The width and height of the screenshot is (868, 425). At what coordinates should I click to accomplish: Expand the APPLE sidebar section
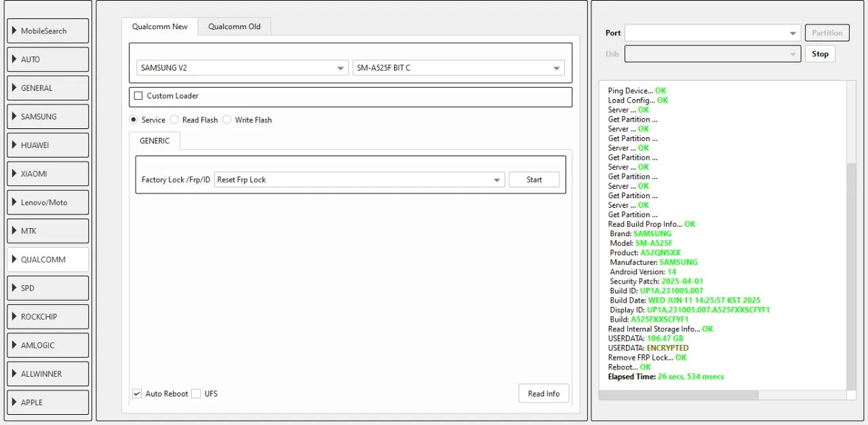point(48,403)
